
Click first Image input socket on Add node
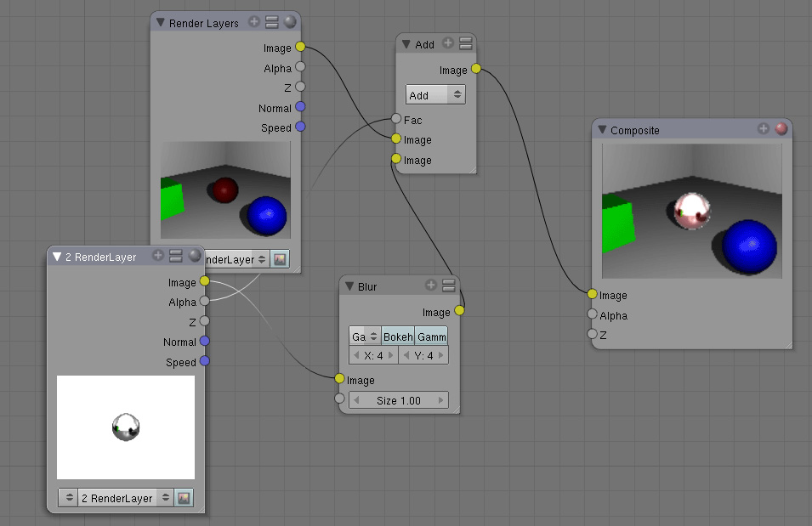click(396, 139)
